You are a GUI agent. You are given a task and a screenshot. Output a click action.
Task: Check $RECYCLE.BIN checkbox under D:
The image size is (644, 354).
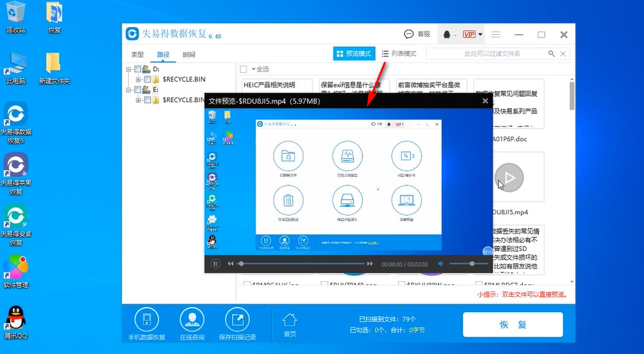[147, 79]
